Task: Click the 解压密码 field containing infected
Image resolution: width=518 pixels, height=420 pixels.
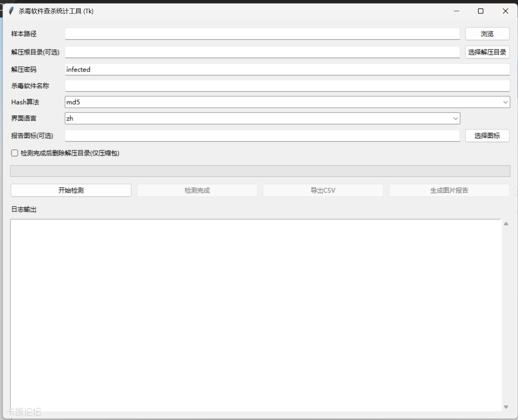Action: pos(287,69)
